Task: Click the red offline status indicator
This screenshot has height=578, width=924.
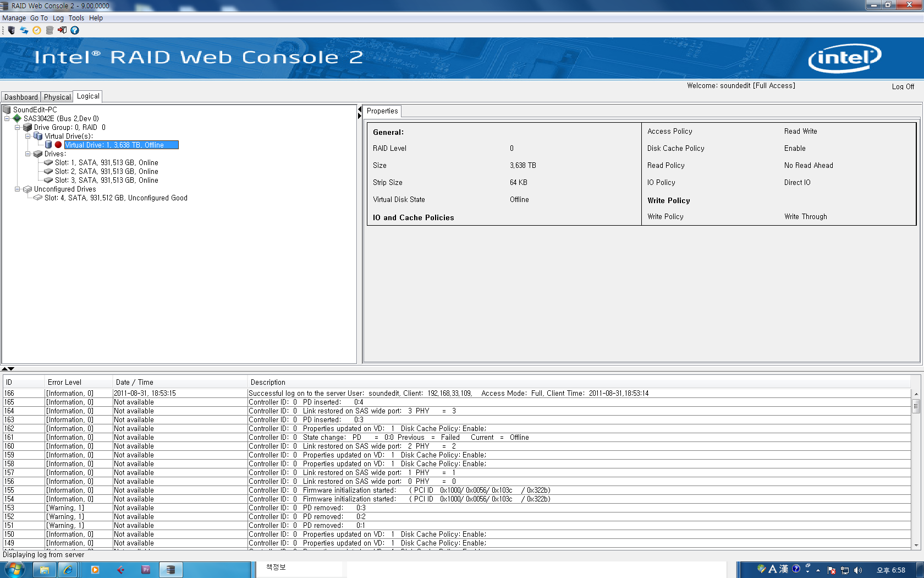Action: tap(58, 145)
